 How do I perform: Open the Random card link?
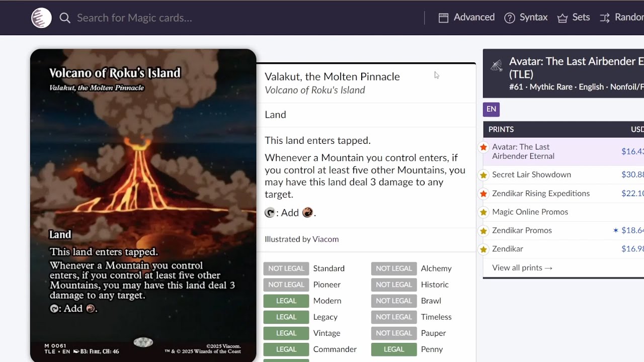(622, 18)
